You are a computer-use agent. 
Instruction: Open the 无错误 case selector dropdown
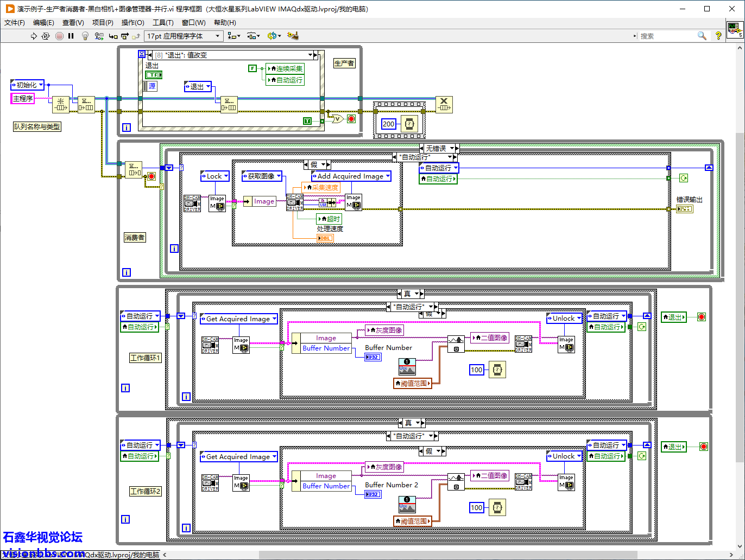tap(452, 148)
